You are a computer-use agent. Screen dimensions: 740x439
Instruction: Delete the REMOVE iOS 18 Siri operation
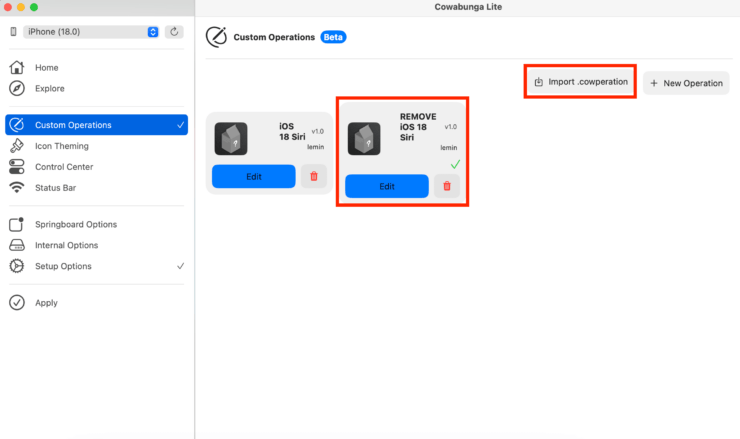point(447,186)
